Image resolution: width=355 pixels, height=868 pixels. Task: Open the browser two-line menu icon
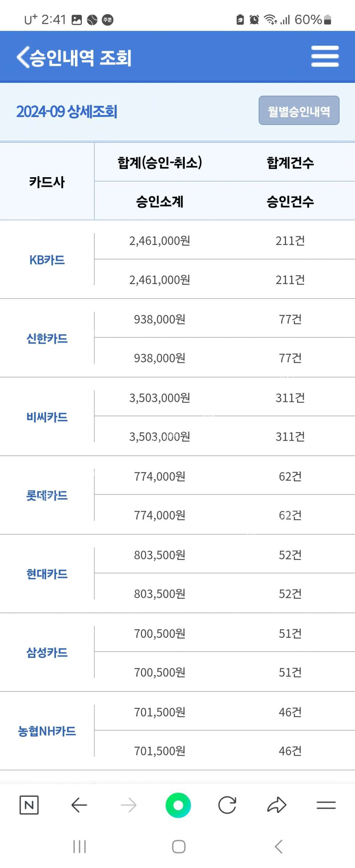pos(326,805)
